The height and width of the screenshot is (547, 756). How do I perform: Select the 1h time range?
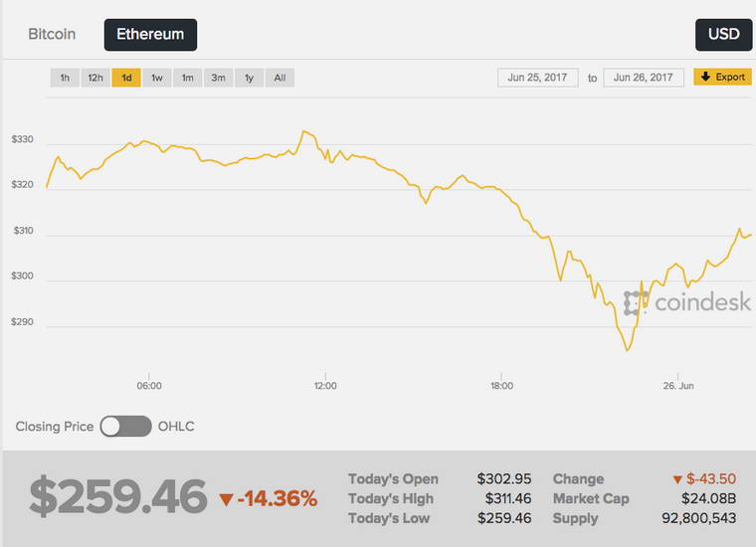click(65, 78)
